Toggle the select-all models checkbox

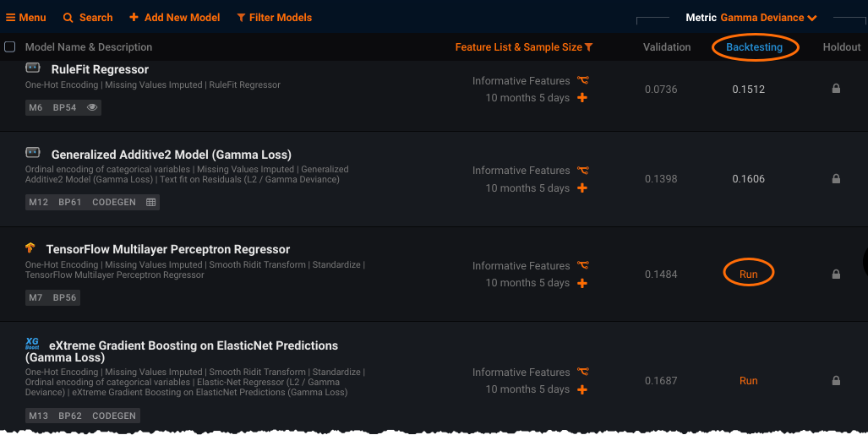tap(10, 47)
